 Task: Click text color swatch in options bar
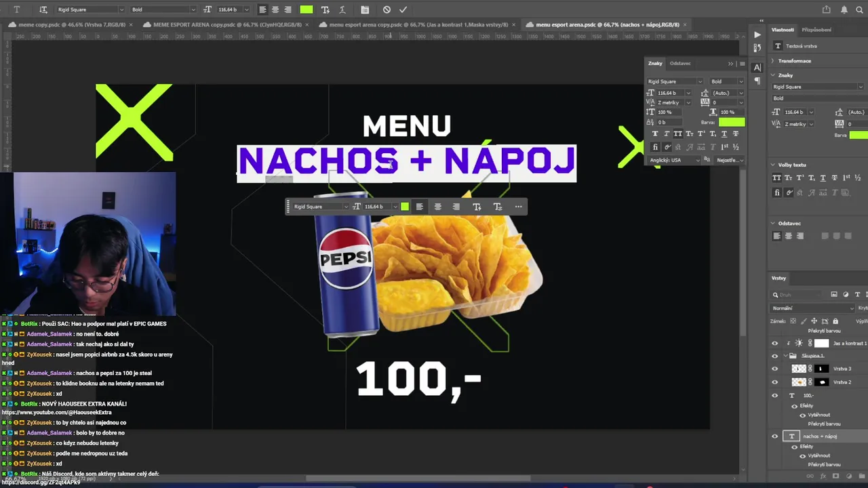click(x=307, y=9)
